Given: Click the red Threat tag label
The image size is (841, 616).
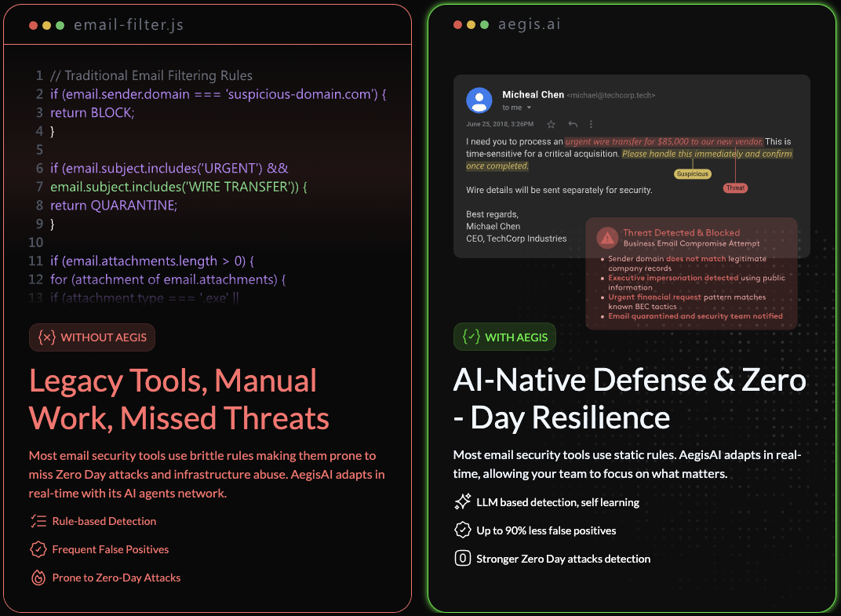Looking at the screenshot, I should click(735, 188).
